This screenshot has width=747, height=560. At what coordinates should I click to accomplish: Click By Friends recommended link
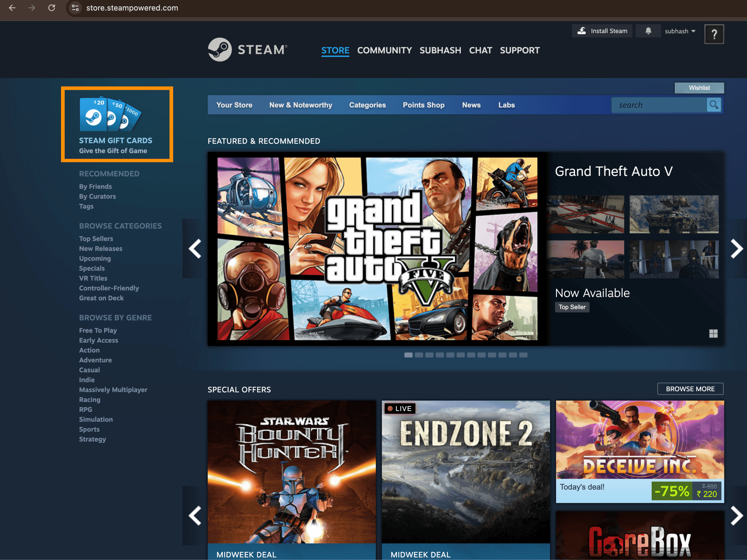(x=95, y=186)
